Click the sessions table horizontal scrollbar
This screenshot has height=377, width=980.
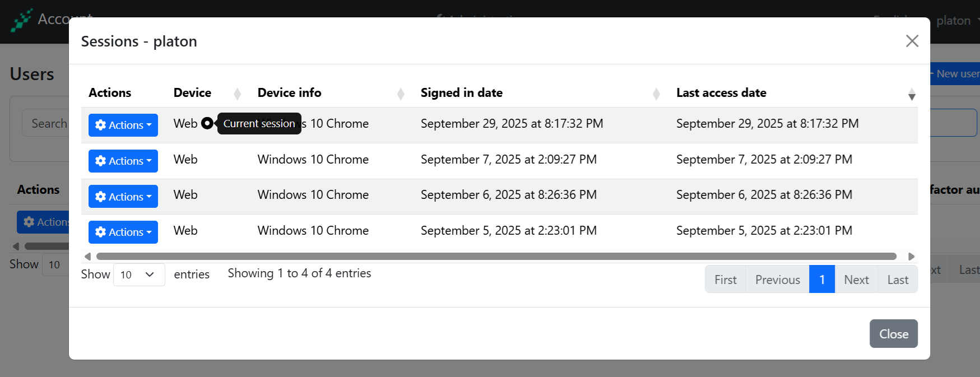pos(496,257)
